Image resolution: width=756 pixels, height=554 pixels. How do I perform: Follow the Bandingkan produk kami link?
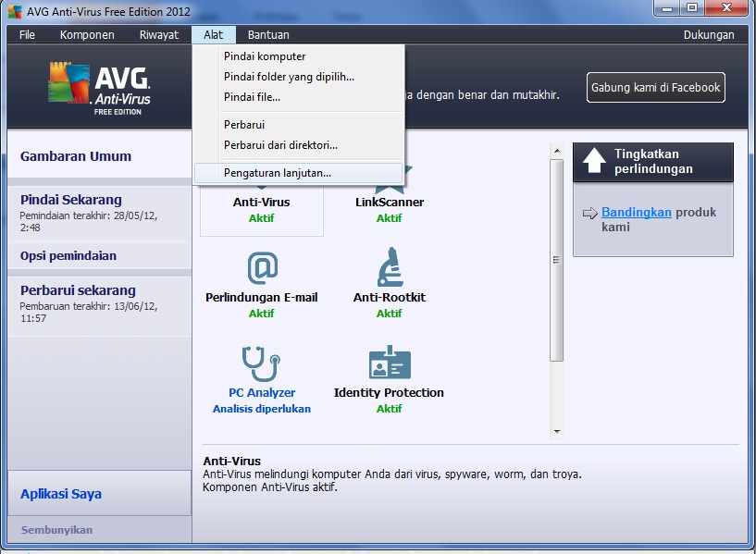(x=636, y=212)
